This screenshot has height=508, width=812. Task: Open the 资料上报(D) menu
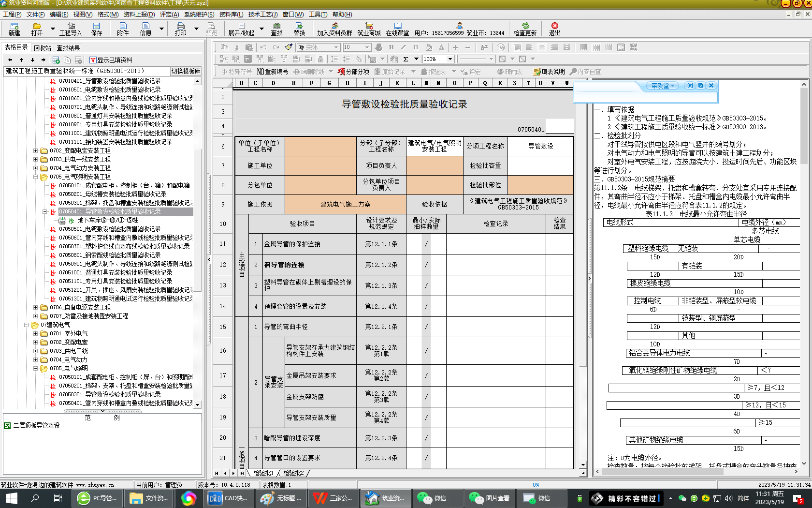click(x=139, y=14)
